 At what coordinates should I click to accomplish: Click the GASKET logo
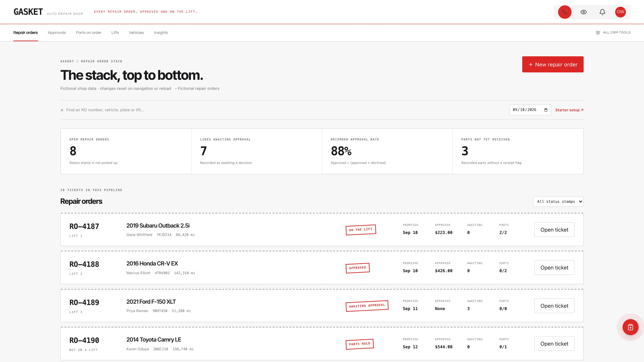28,12
